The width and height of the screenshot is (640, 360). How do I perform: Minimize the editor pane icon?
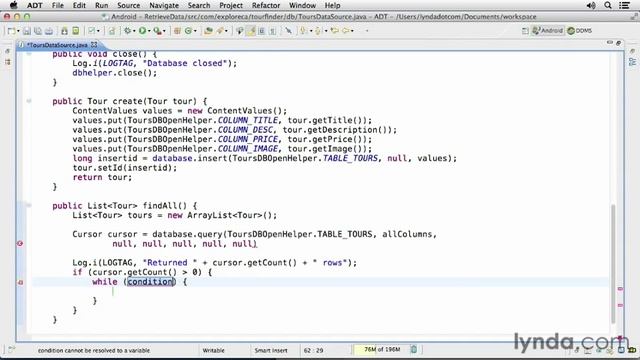pyautogui.click(x=610, y=42)
